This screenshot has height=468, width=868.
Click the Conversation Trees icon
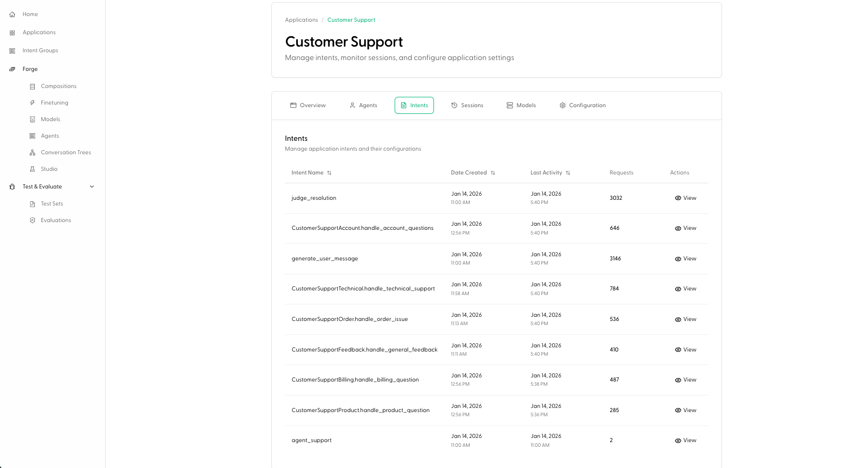coord(33,153)
